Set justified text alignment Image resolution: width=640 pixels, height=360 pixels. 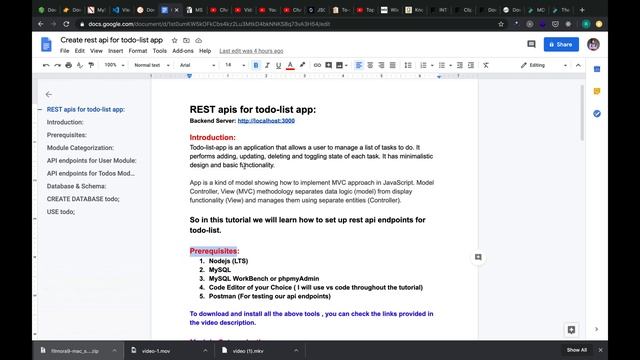tap(393, 65)
